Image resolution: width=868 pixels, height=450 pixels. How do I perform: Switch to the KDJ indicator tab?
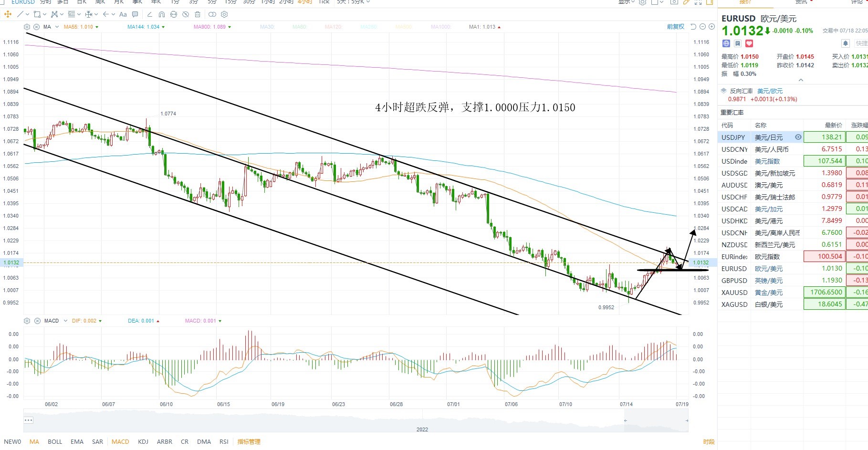(x=143, y=442)
